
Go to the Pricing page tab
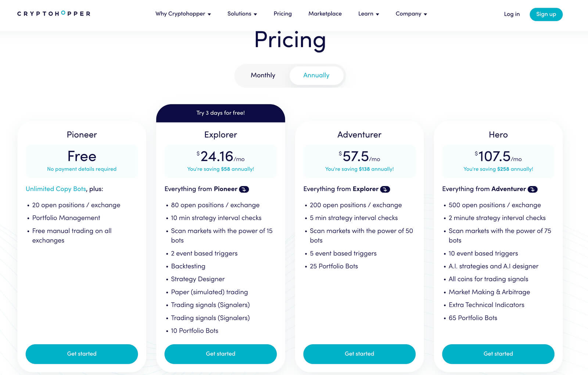pyautogui.click(x=283, y=14)
